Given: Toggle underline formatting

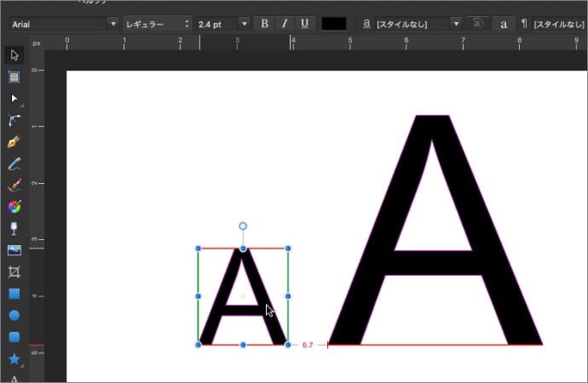Looking at the screenshot, I should coord(303,24).
